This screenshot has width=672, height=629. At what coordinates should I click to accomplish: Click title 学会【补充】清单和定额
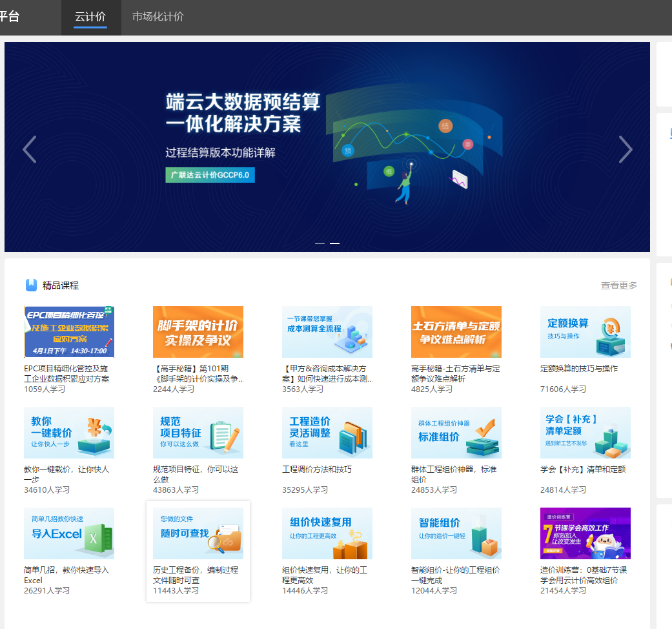click(x=583, y=469)
